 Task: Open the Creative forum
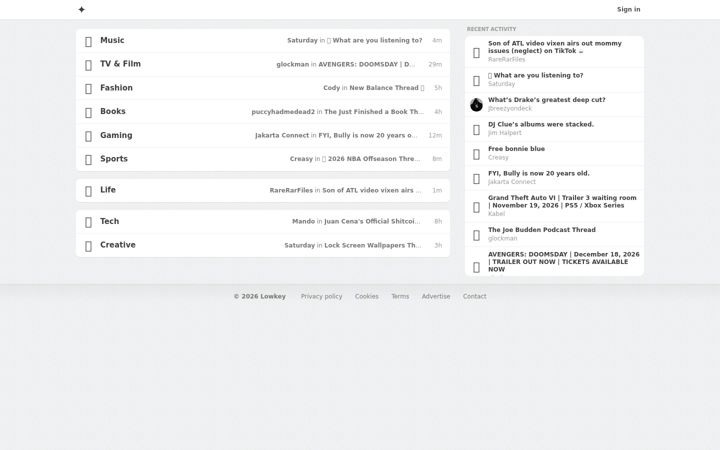click(x=118, y=245)
